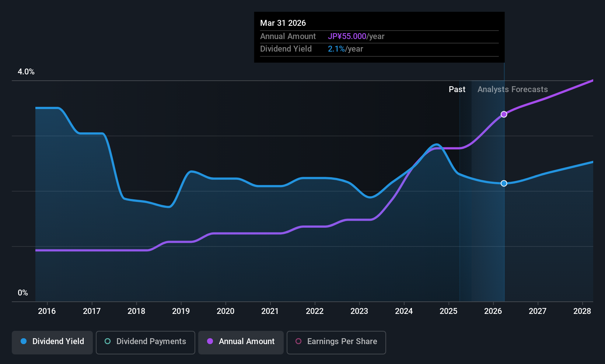The height and width of the screenshot is (364, 605).
Task: Click the 2025 x-axis year label
Action: pyautogui.click(x=448, y=311)
